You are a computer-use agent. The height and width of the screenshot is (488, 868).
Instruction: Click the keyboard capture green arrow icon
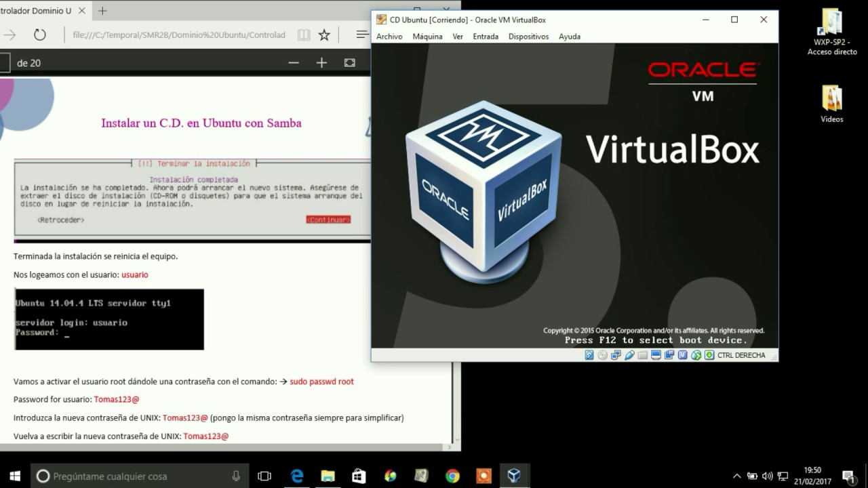coord(709,355)
